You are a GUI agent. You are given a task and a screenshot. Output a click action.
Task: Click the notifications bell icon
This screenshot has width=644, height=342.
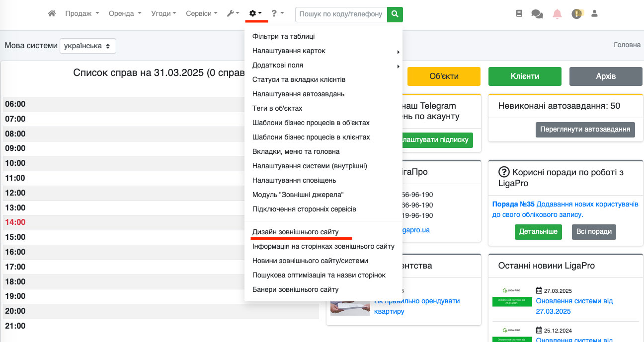[x=557, y=14]
